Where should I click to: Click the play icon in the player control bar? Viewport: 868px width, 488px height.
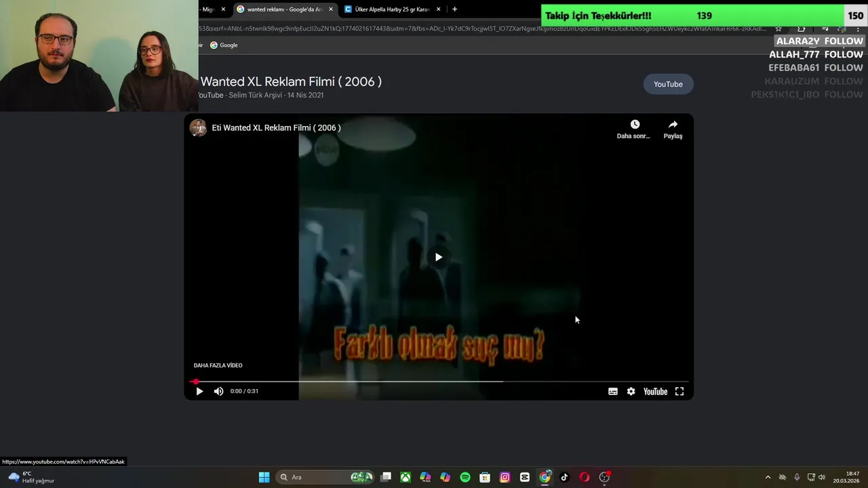pyautogui.click(x=199, y=391)
